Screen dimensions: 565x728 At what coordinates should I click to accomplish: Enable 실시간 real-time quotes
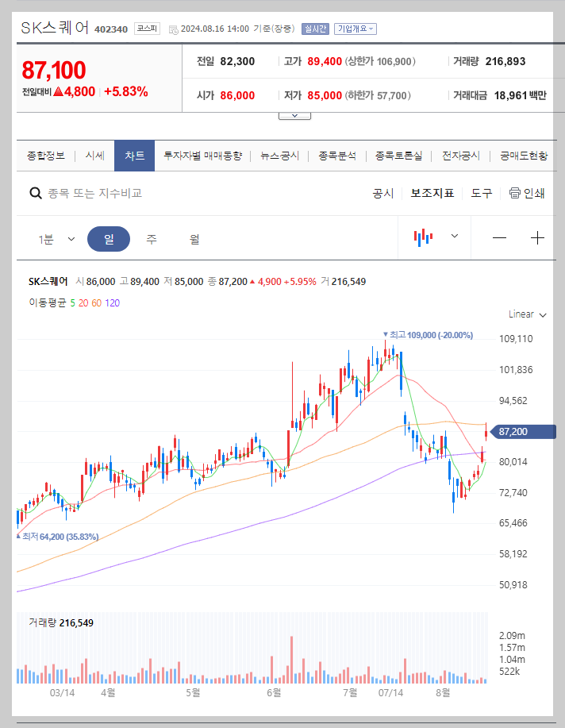pyautogui.click(x=317, y=28)
